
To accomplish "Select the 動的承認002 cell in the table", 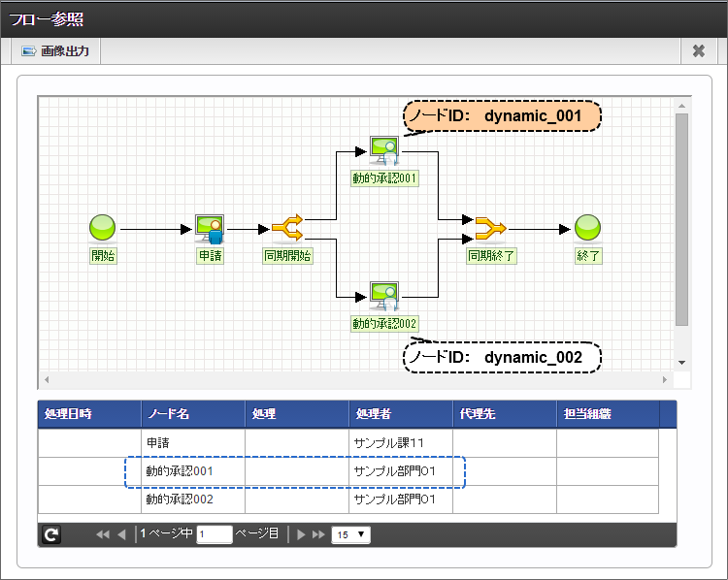I will [193, 499].
